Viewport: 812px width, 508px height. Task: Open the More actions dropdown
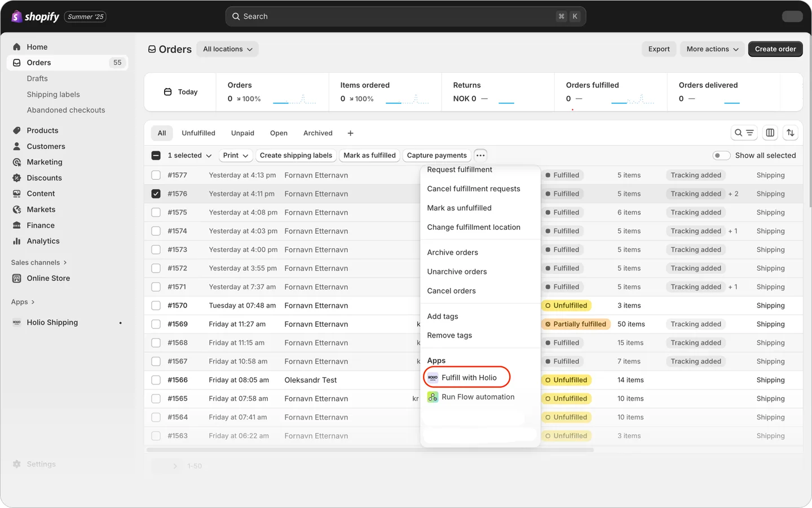pos(712,49)
